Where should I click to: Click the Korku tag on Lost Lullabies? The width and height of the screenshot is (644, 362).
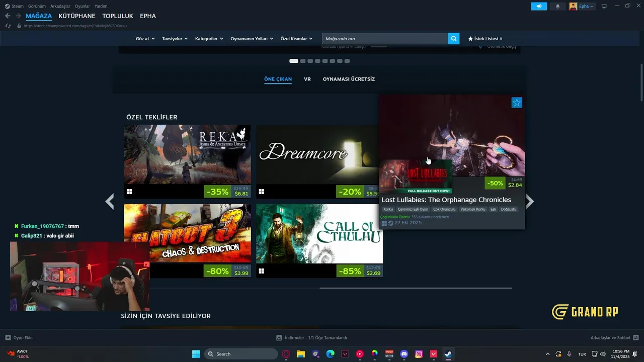[388, 209]
